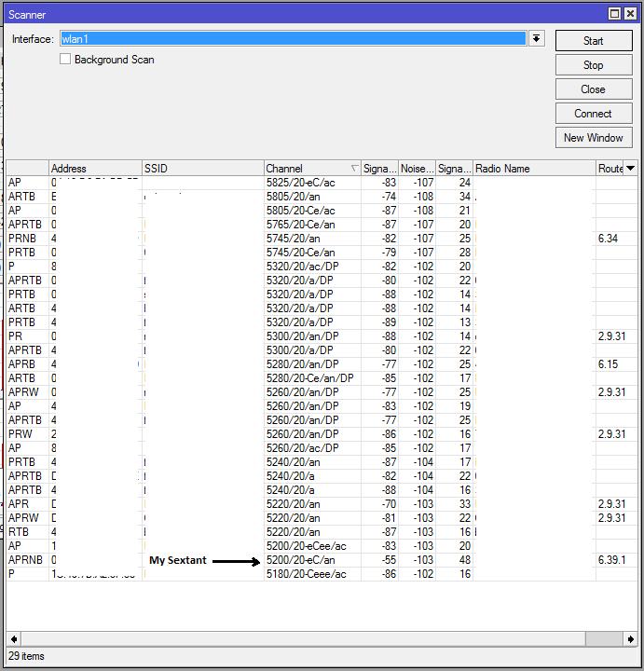Image resolution: width=644 pixels, height=671 pixels.
Task: Close the Scanner window with X
Action: click(630, 14)
